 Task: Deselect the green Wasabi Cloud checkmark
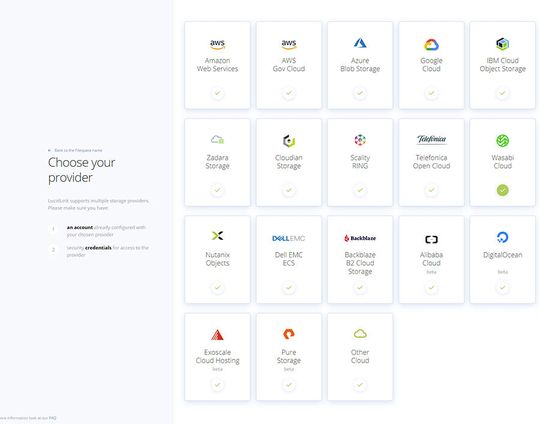click(x=502, y=190)
